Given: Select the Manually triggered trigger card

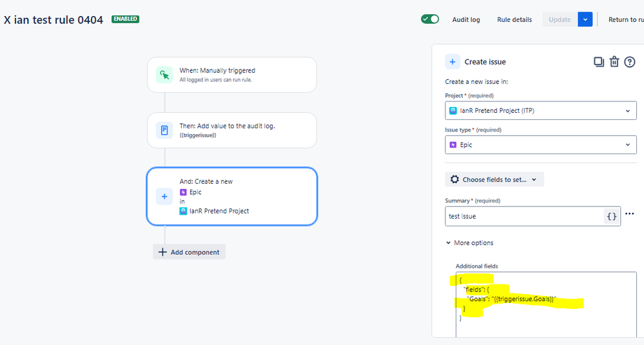Looking at the screenshot, I should coord(232,75).
